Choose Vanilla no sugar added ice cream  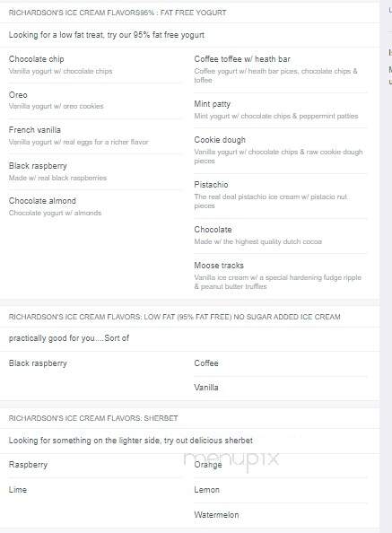[x=206, y=387]
